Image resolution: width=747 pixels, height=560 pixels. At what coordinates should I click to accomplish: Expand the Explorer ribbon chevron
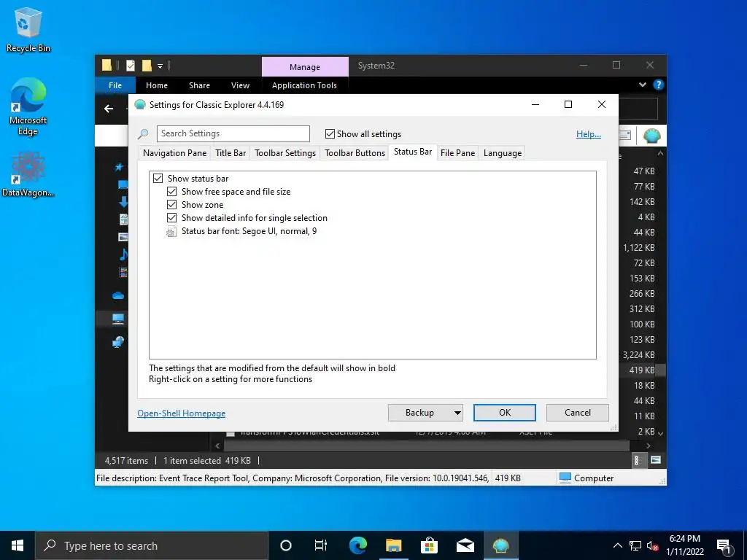642,85
